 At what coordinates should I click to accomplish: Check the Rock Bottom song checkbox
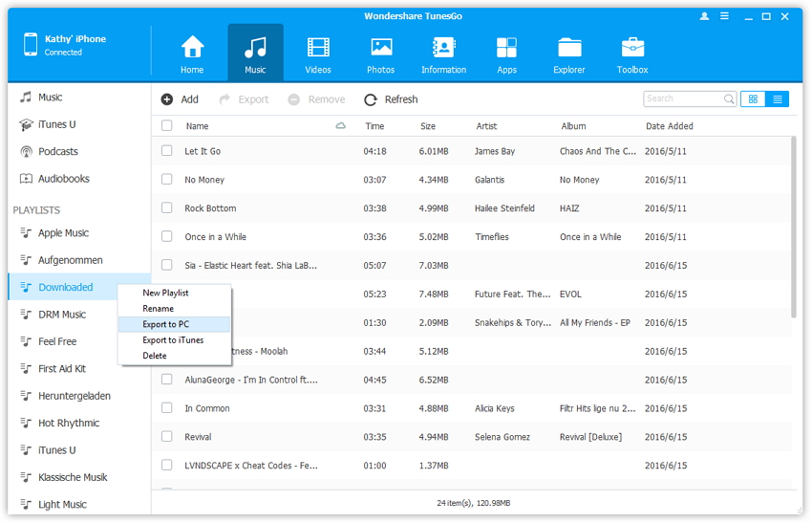[167, 208]
